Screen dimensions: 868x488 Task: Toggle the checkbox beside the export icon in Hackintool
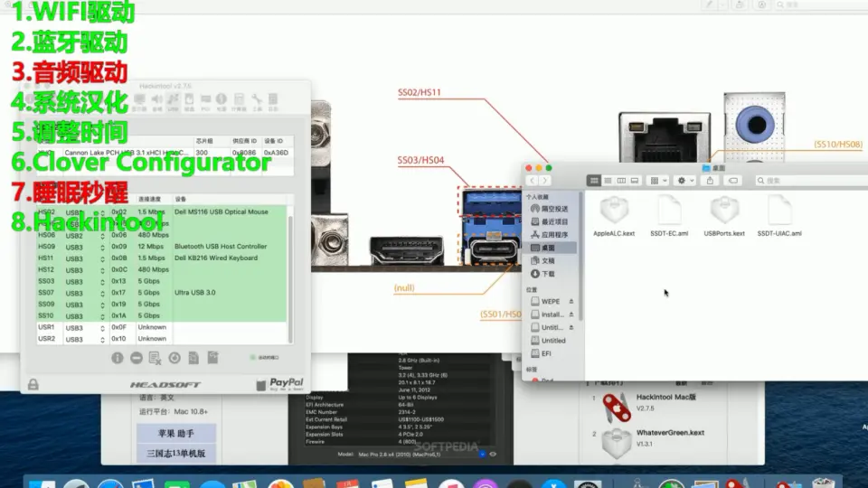(252, 358)
